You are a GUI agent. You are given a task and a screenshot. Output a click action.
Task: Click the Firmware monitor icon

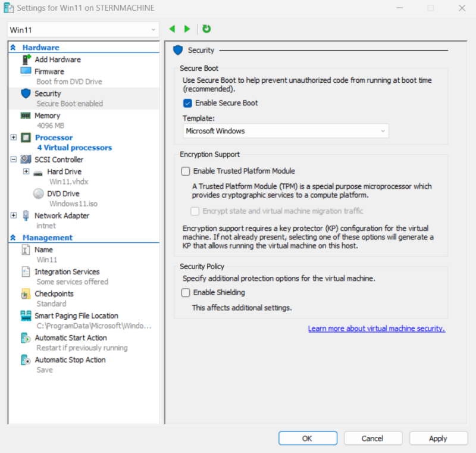point(26,71)
